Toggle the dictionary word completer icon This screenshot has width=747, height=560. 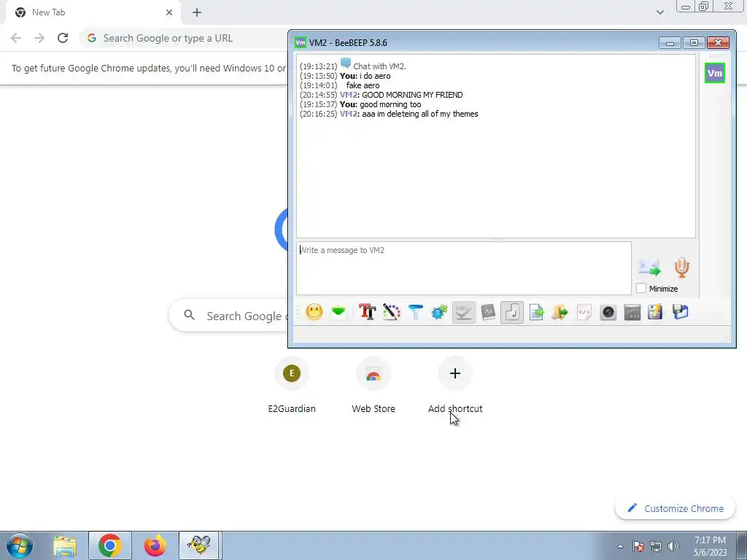tap(488, 312)
